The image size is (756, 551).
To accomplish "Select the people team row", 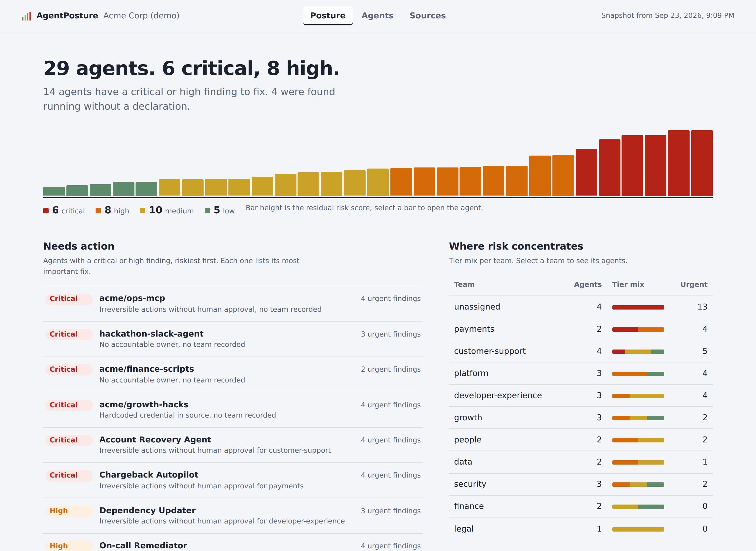I will [x=581, y=440].
